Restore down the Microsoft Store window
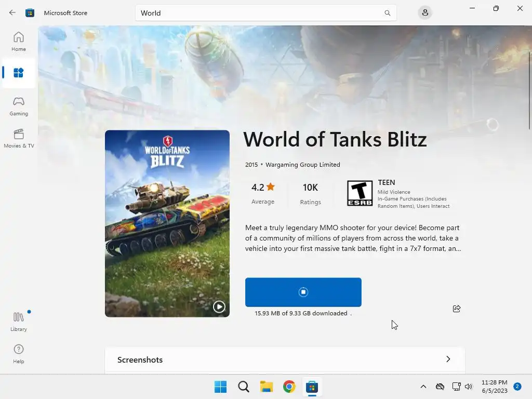The width and height of the screenshot is (532, 399). (496, 8)
